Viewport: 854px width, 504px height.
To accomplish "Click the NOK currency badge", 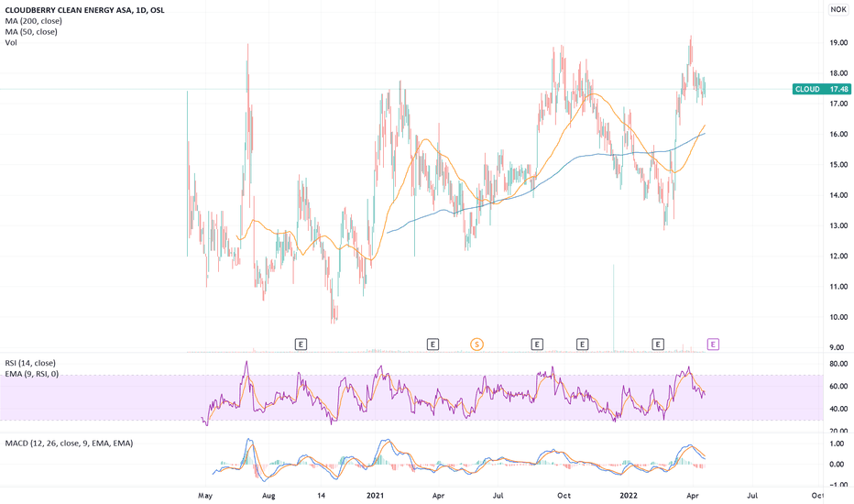I will click(x=838, y=9).
